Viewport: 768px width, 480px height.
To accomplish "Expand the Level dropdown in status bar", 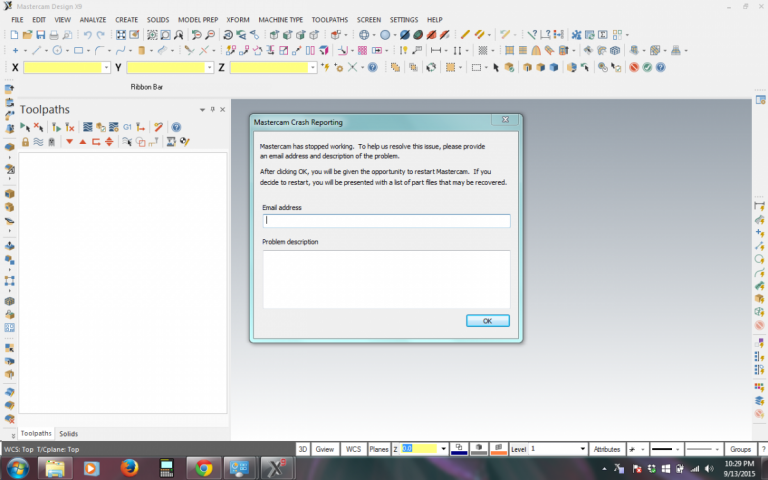I will [582, 449].
